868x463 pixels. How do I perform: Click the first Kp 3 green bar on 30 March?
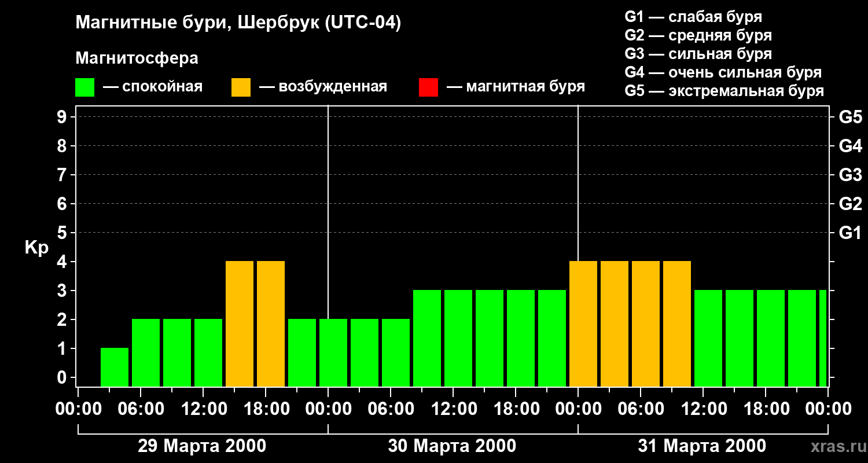(x=427, y=338)
